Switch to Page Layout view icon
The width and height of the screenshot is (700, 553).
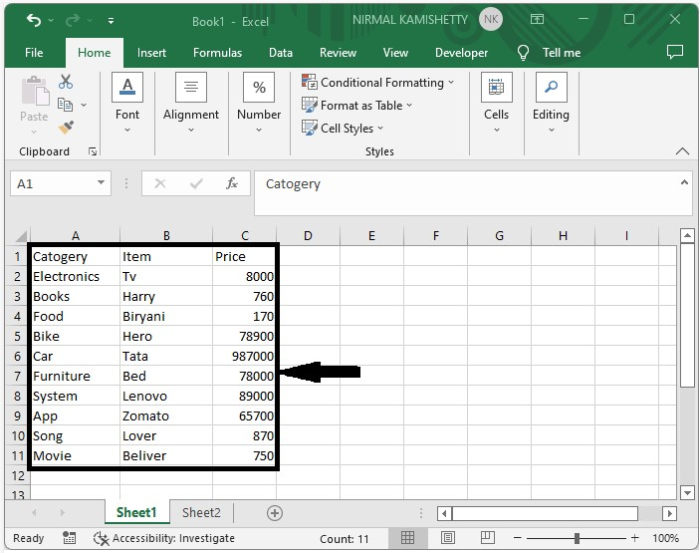click(x=448, y=538)
